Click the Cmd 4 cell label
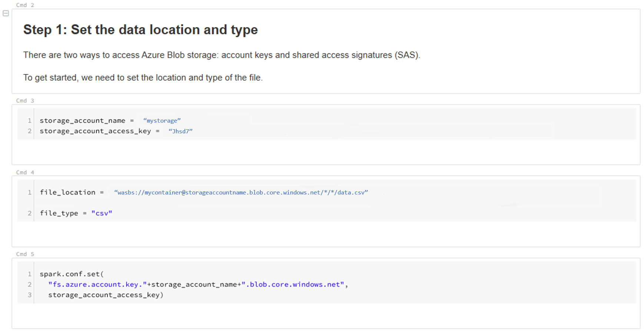The width and height of the screenshot is (644, 333). 25,173
